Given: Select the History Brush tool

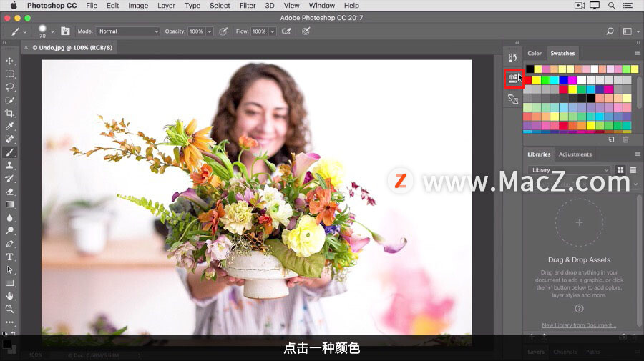Looking at the screenshot, I should coord(9,179).
